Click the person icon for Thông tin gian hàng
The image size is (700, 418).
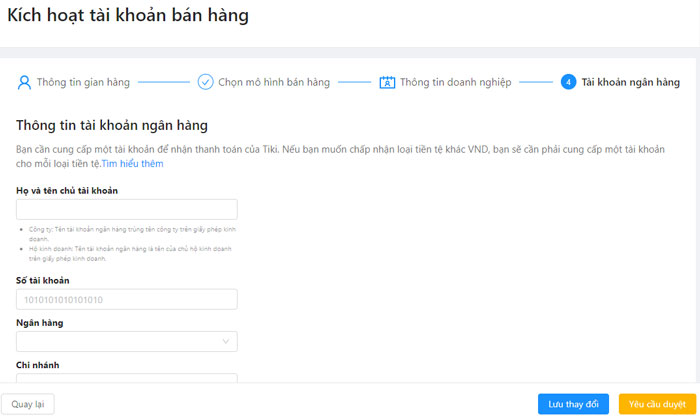click(x=25, y=82)
